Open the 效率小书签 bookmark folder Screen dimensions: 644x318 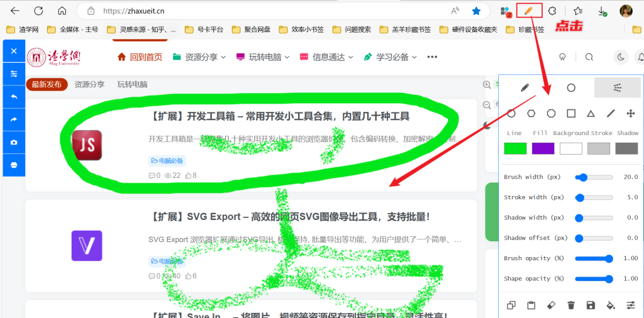click(301, 30)
